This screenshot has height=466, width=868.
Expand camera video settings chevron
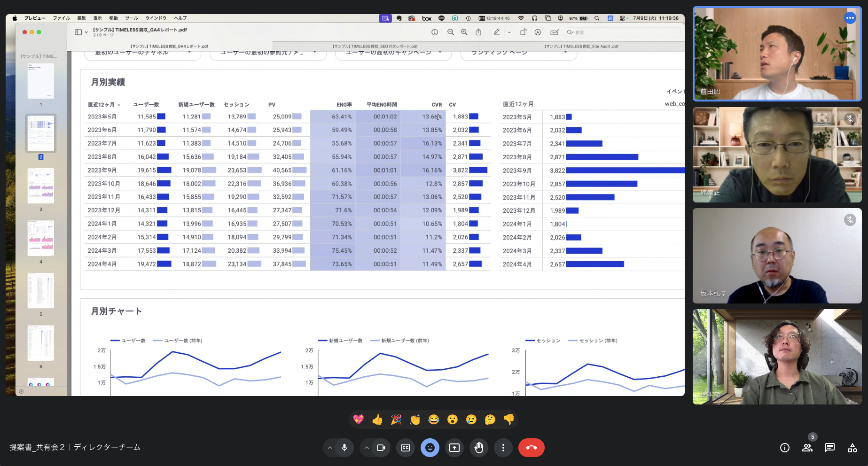point(367,448)
